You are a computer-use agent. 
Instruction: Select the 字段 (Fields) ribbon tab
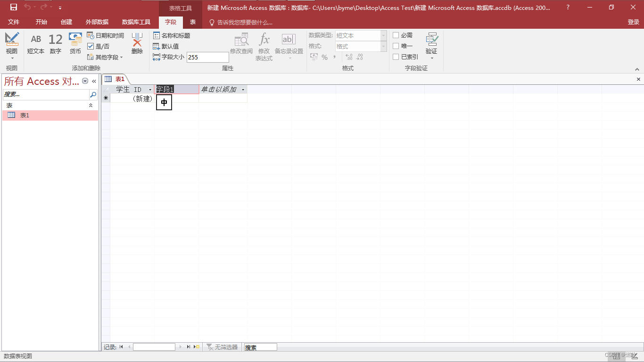(171, 22)
